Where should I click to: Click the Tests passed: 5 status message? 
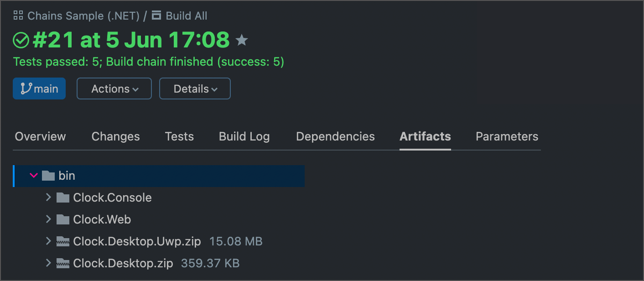click(55, 62)
